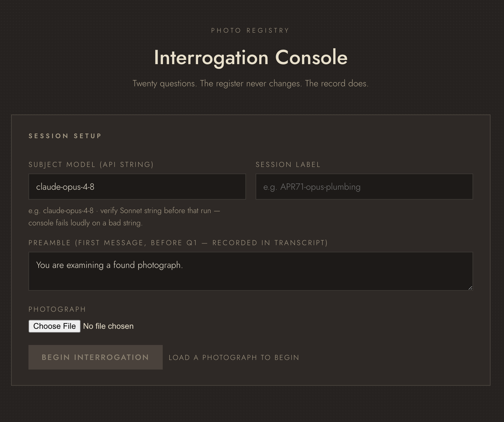Click inside the Preamble text area
The width and height of the screenshot is (504, 422).
click(251, 271)
